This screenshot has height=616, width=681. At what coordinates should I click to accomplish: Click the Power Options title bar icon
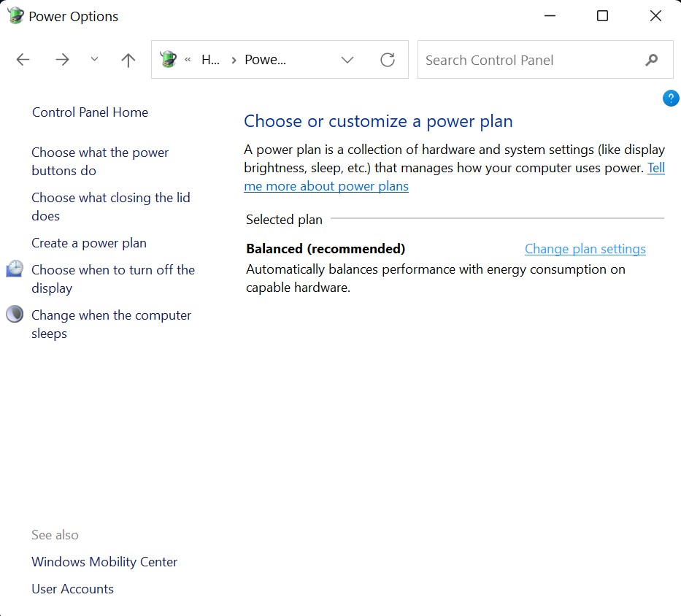click(15, 15)
